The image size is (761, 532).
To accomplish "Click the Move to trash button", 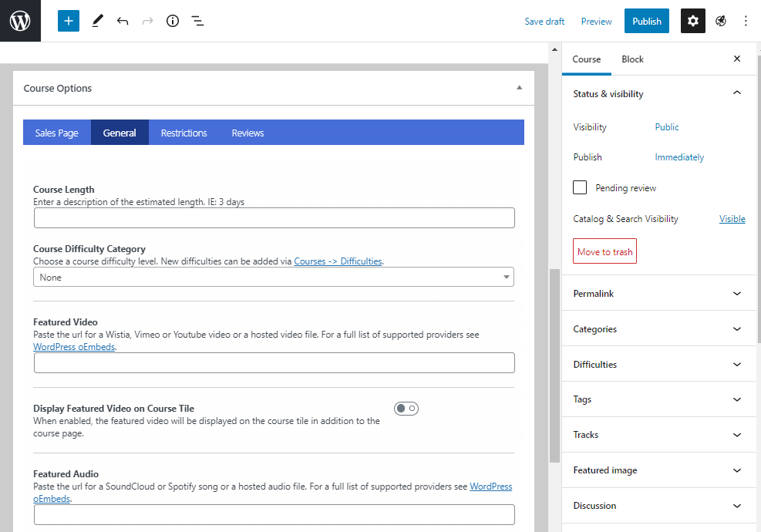I will 604,251.
